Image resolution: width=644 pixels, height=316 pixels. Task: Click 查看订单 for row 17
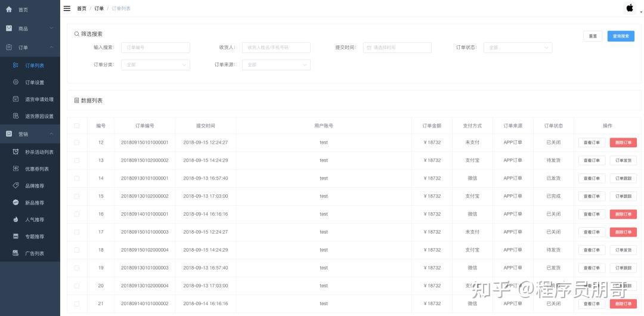point(592,232)
